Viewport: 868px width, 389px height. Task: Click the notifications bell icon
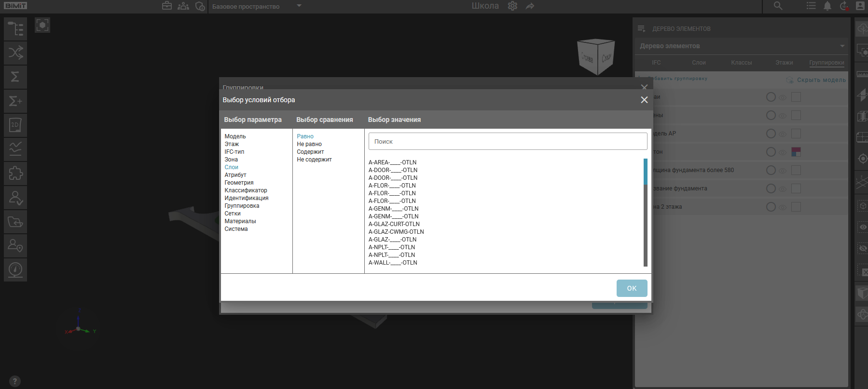coord(827,6)
